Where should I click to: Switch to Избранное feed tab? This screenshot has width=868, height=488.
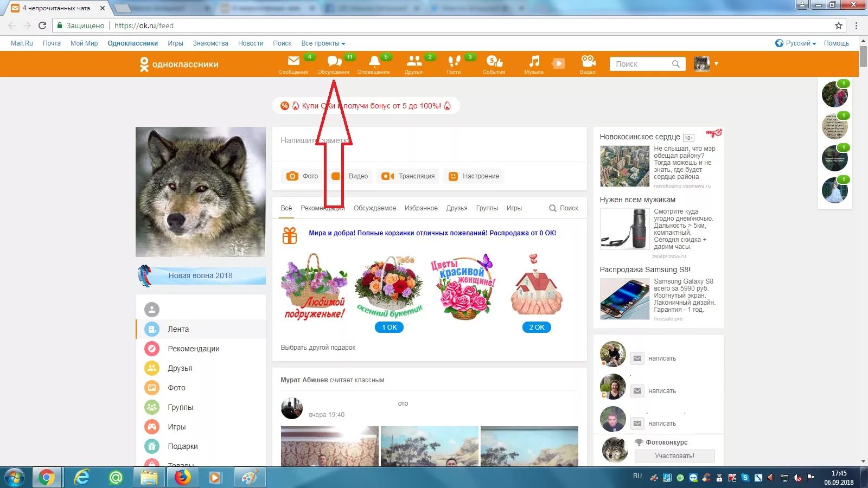point(421,208)
